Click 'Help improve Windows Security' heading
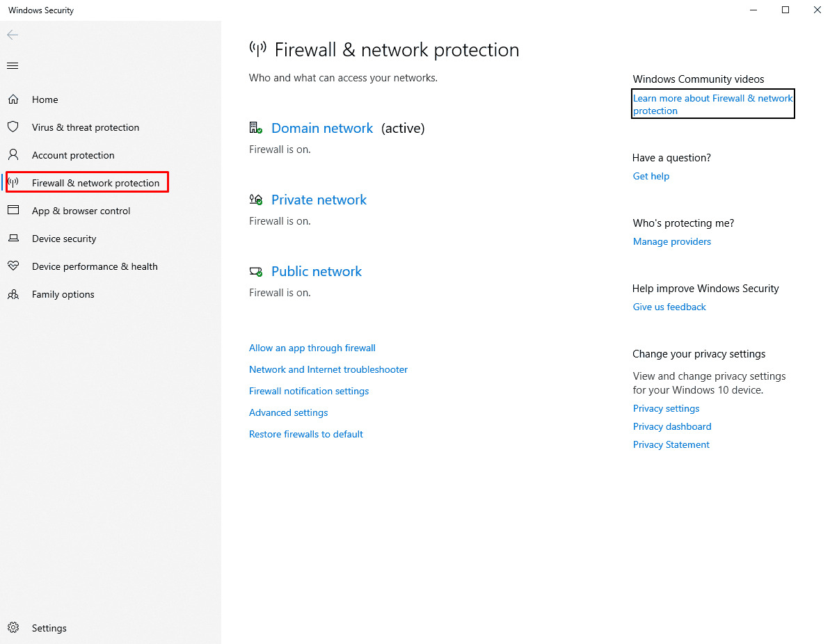 tap(705, 289)
